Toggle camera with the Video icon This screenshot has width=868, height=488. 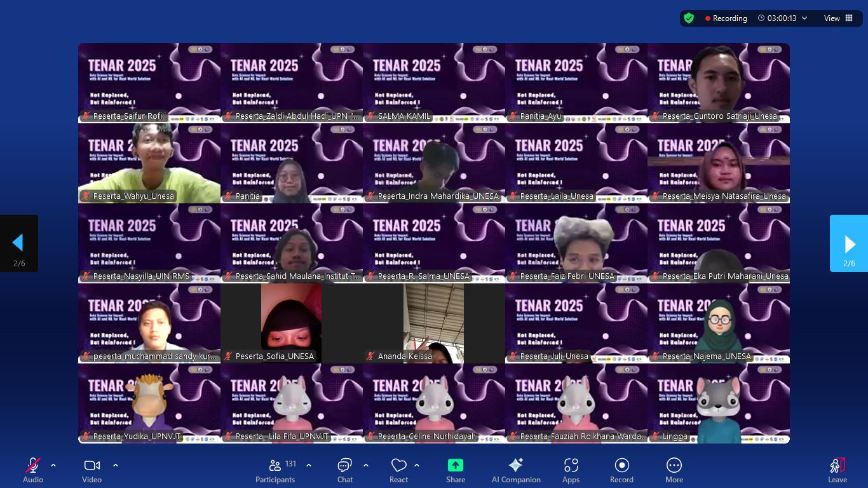tap(92, 466)
